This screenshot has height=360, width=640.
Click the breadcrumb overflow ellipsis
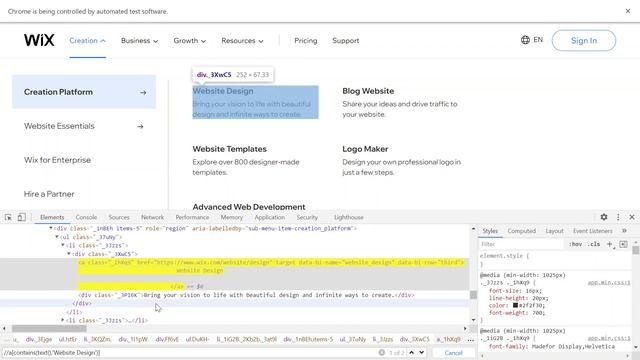pyautogui.click(x=471, y=340)
